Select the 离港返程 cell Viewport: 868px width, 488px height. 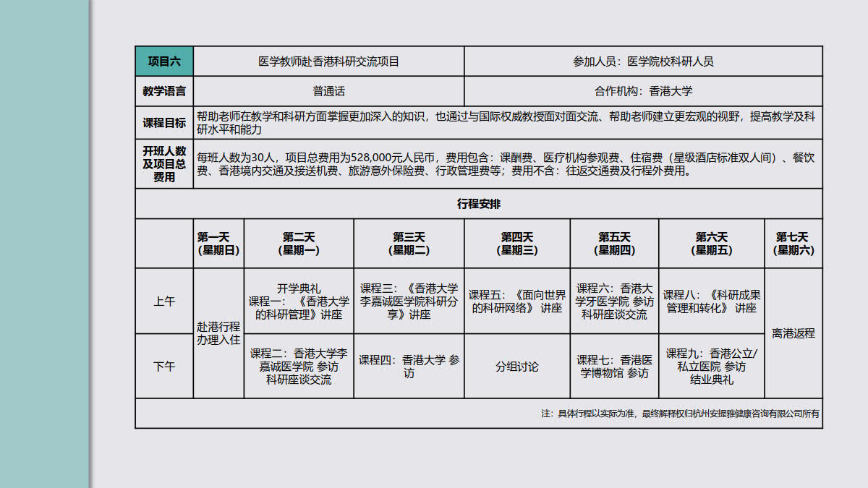[x=793, y=333]
